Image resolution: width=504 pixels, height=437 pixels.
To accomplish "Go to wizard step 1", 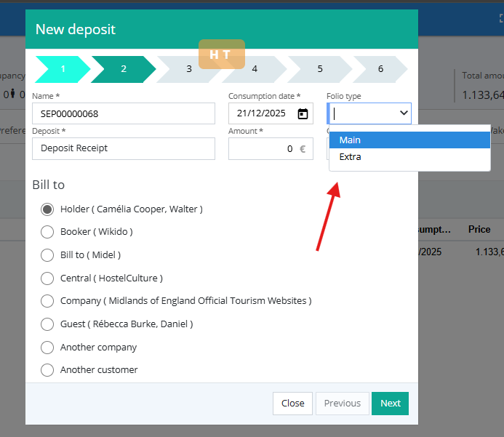I will click(x=63, y=69).
